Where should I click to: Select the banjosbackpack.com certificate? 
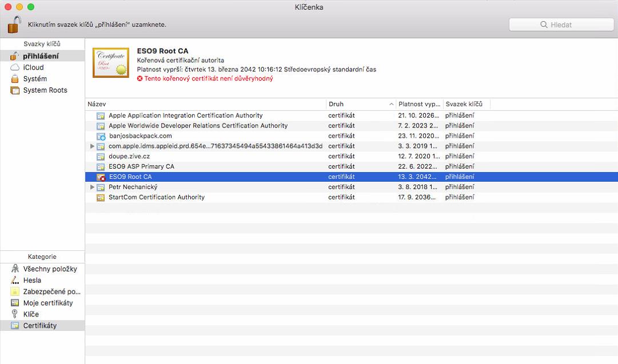(x=352, y=136)
